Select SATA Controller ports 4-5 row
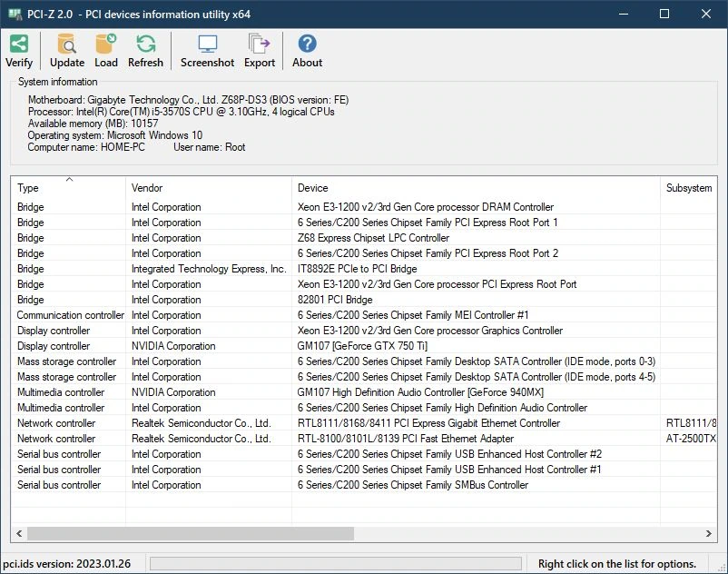The width and height of the screenshot is (728, 574). tap(364, 377)
